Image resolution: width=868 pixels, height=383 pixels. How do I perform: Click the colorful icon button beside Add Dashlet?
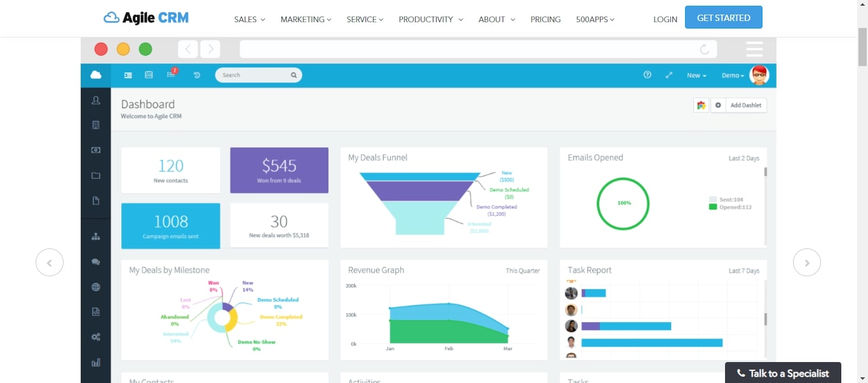(701, 105)
